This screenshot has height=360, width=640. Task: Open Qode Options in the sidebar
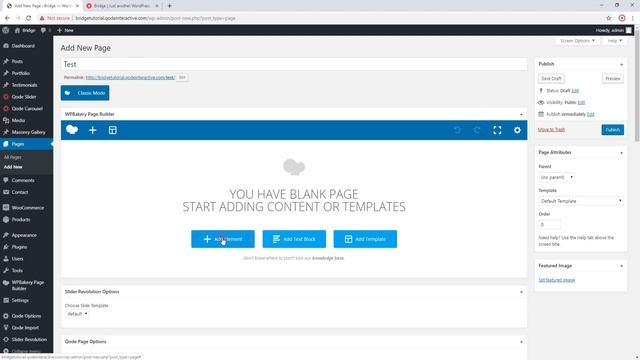tap(27, 316)
